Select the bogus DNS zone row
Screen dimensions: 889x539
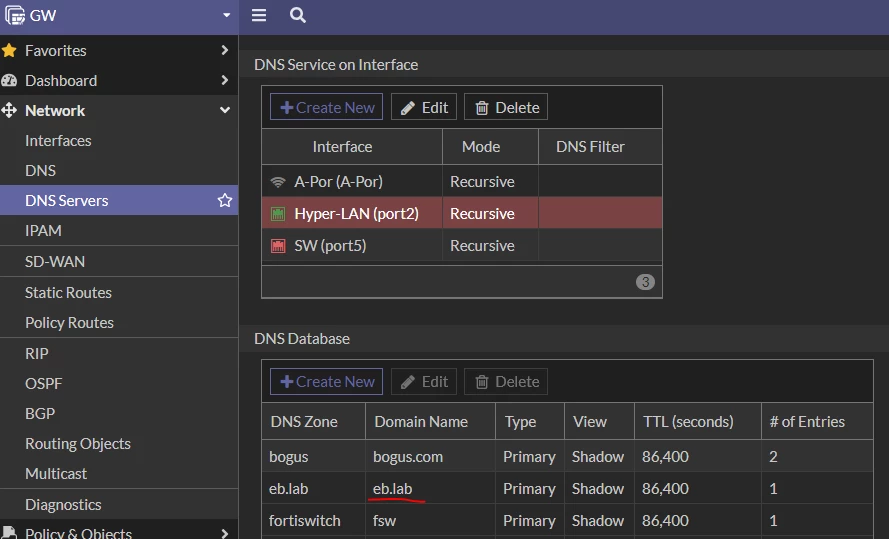coord(567,456)
